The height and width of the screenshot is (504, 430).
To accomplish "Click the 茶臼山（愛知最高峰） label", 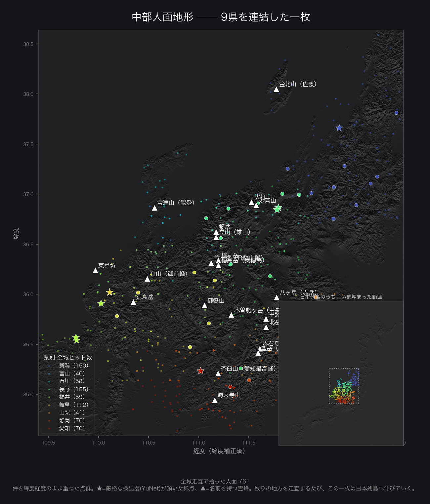I will click(249, 368).
